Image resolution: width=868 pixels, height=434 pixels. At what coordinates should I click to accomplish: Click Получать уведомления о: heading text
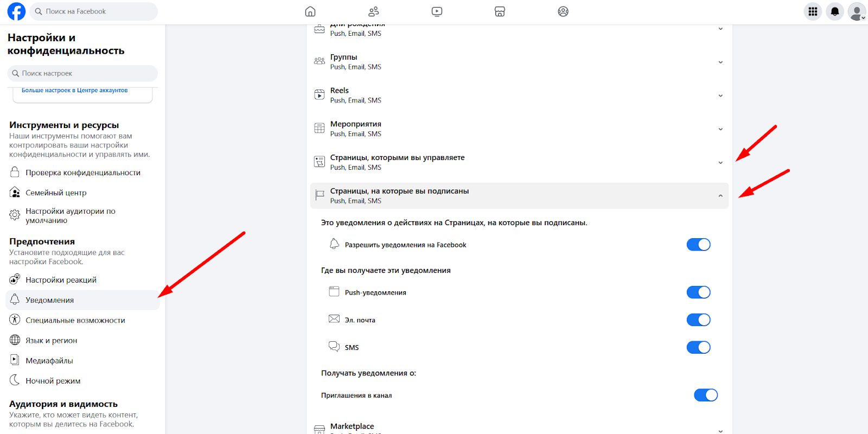368,373
